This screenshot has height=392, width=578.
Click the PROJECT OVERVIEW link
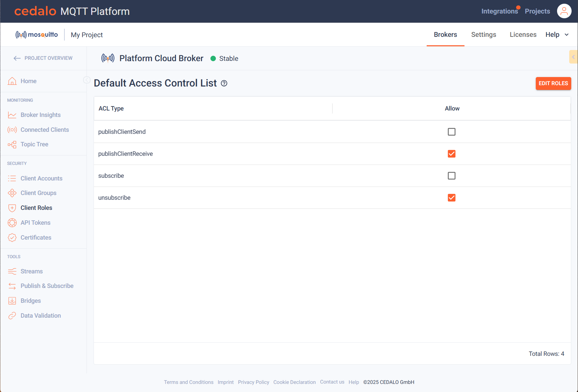[x=48, y=58]
